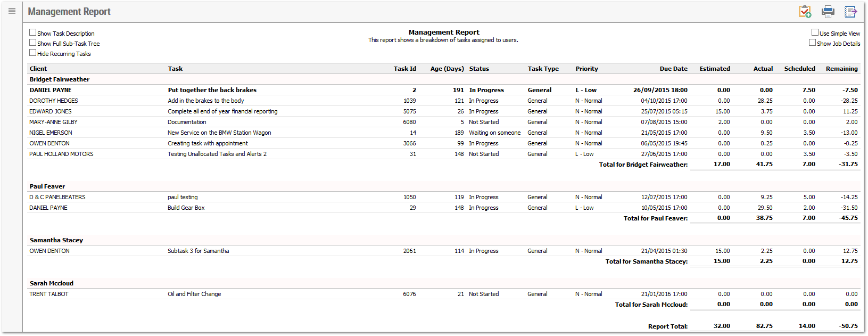
Task: Click the Estimated column header
Action: [715, 69]
